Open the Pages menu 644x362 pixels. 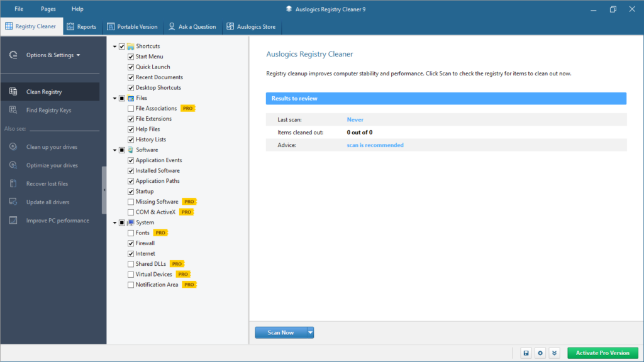coord(48,9)
